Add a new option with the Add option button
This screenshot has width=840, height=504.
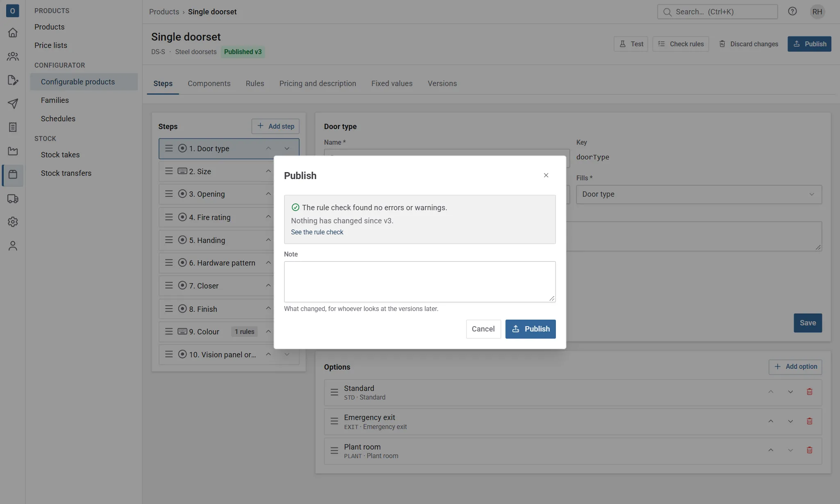(x=795, y=367)
